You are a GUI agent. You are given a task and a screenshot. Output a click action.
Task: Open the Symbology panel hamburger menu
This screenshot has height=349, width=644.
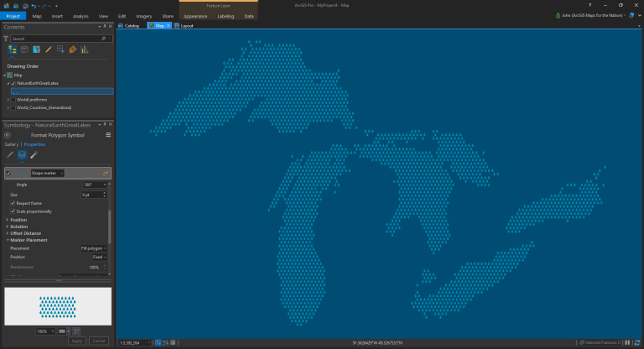[108, 135]
